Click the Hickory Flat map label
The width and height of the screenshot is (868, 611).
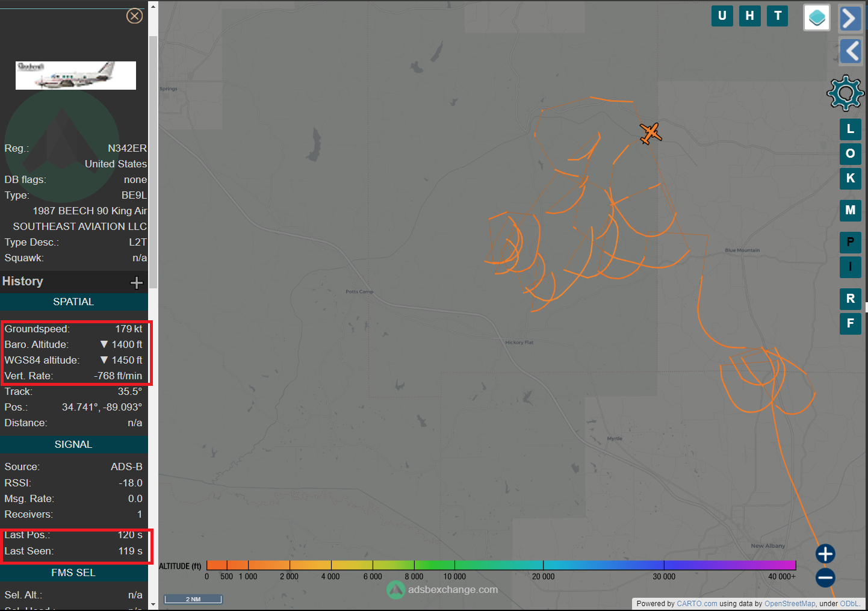519,343
